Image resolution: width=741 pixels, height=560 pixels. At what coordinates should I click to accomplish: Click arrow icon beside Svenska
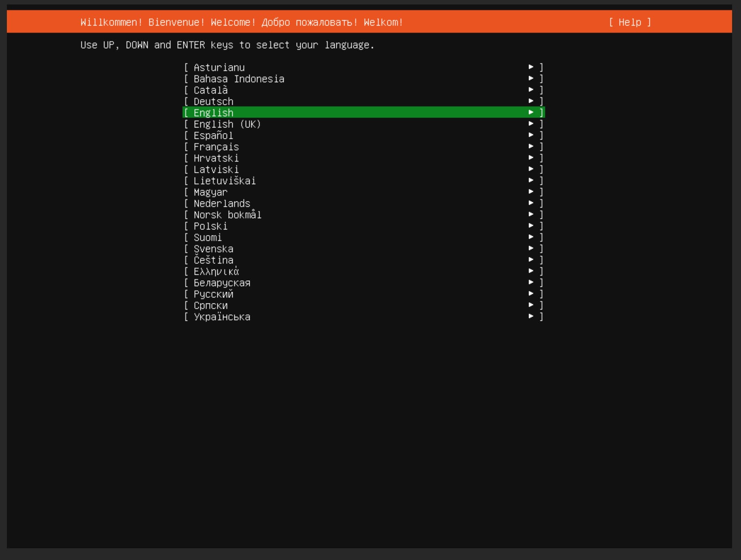coord(531,248)
